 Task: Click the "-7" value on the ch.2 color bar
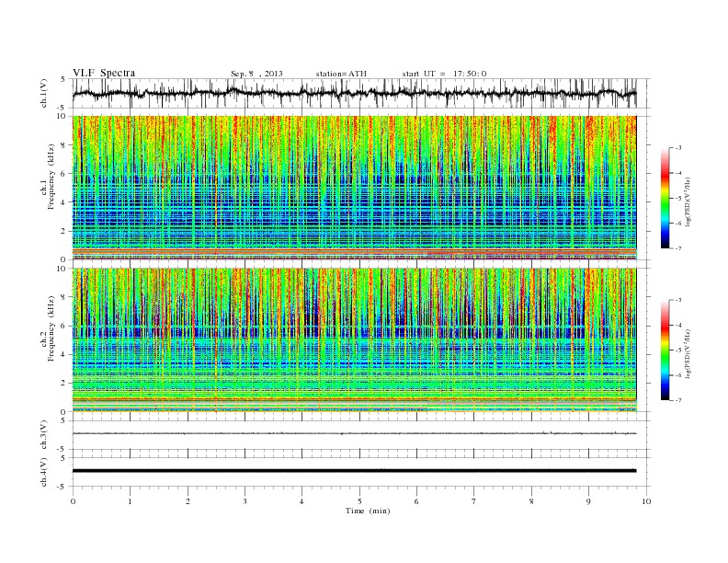(x=678, y=400)
